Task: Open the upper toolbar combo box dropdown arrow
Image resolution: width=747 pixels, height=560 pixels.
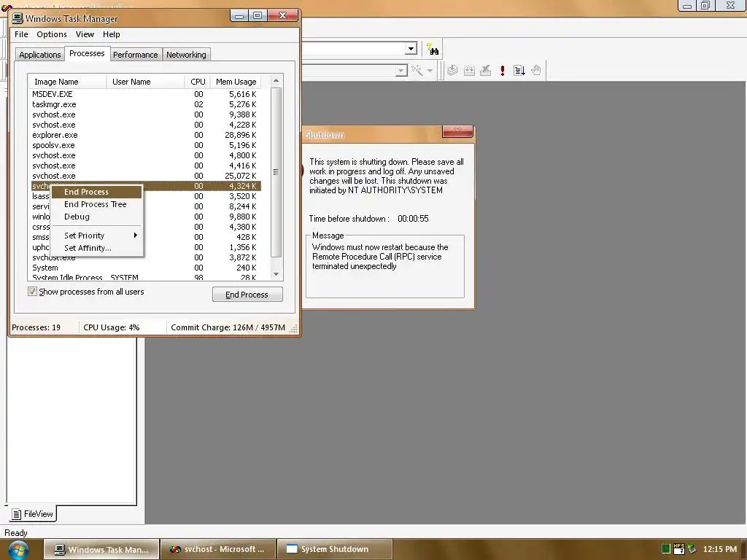Action: (x=411, y=49)
